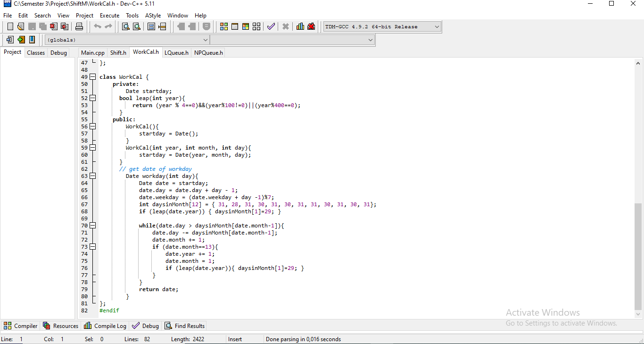This screenshot has width=644, height=344.
Task: Open the View menu
Action: tap(63, 16)
